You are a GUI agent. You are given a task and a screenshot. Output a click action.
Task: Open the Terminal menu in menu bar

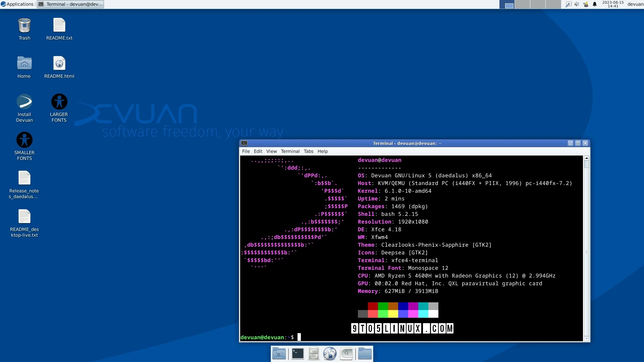(290, 151)
